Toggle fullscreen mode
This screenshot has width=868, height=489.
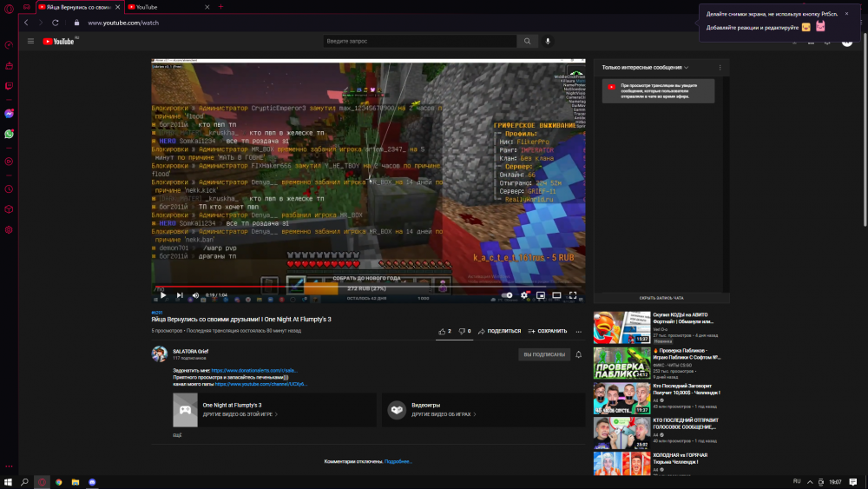[x=573, y=295]
